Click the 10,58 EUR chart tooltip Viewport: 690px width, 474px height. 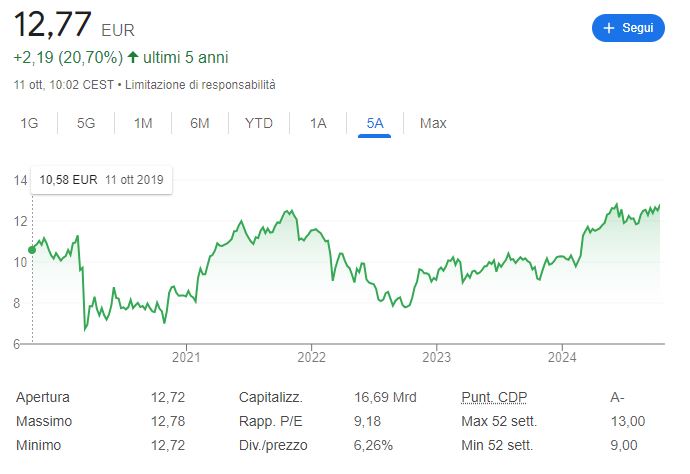tap(100, 180)
